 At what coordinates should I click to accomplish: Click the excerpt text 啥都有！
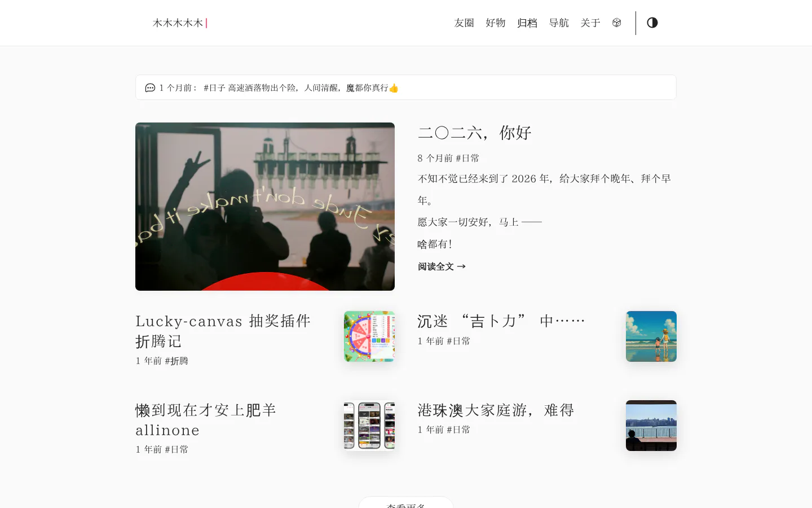tap(435, 244)
